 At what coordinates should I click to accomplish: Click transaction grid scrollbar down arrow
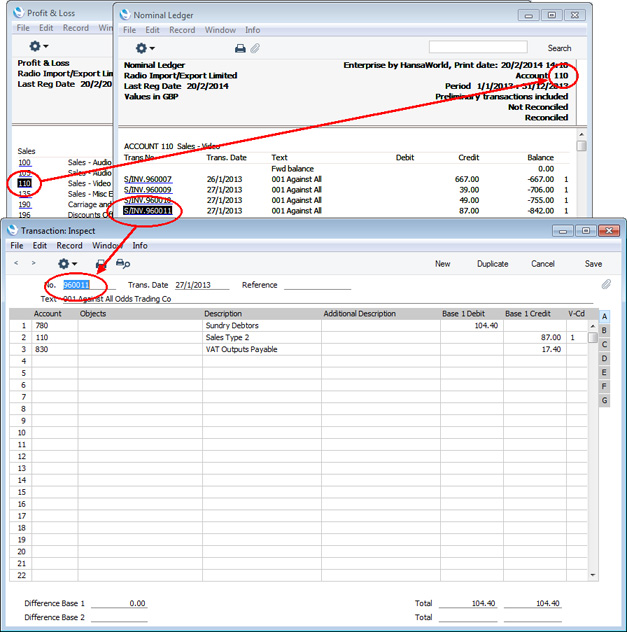click(592, 575)
